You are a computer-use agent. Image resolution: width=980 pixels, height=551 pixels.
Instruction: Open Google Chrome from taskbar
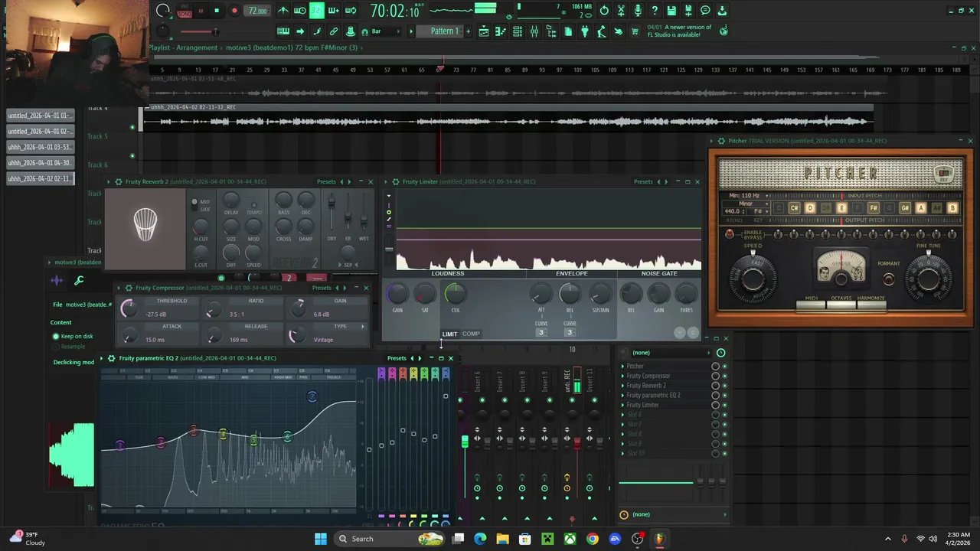[592, 539]
